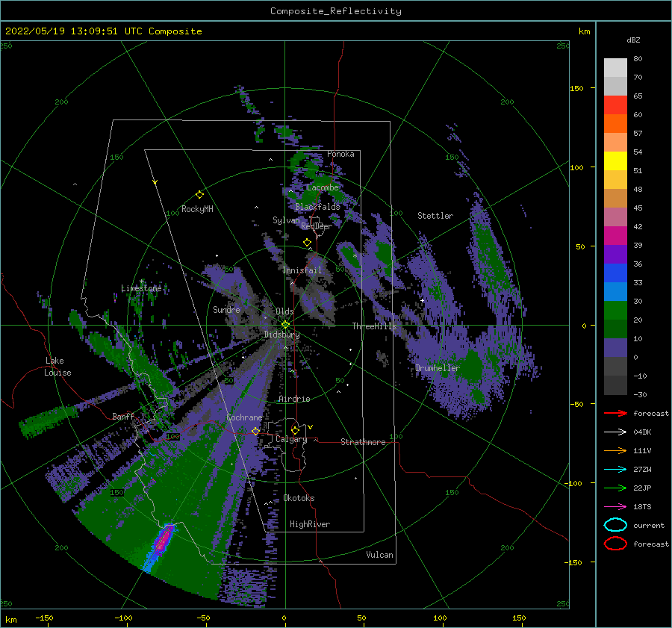Viewport: 672px width, 628px height.
Task: Click the Cochrane town label
Action: pyautogui.click(x=244, y=417)
